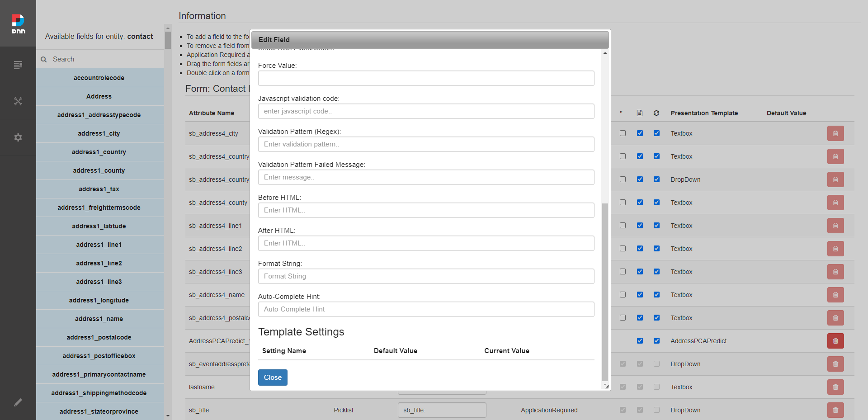The image size is (868, 420).
Task: Open the Tools wrench icon in sidebar
Action: coord(18,101)
